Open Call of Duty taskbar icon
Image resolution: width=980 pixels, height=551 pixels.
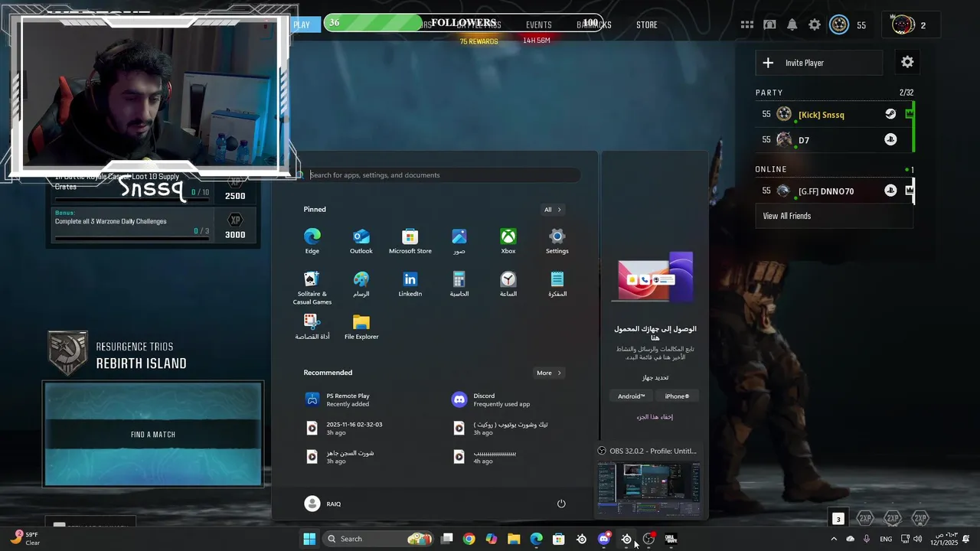point(671,539)
